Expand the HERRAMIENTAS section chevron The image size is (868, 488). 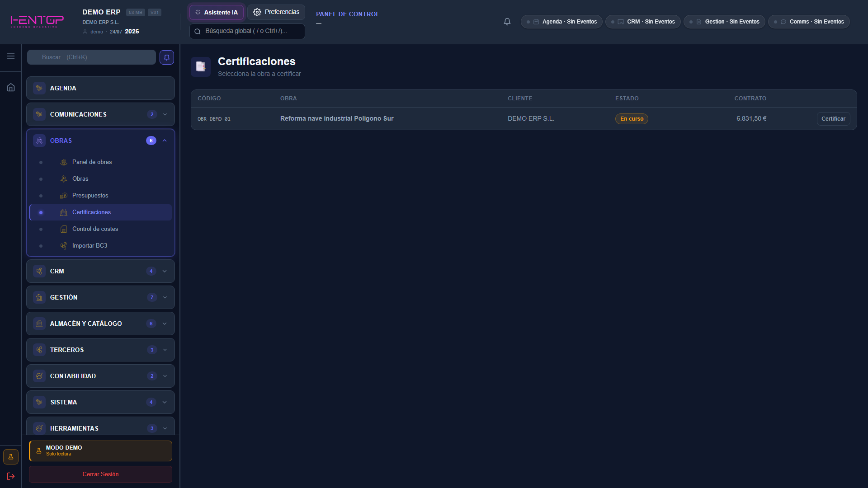165,428
